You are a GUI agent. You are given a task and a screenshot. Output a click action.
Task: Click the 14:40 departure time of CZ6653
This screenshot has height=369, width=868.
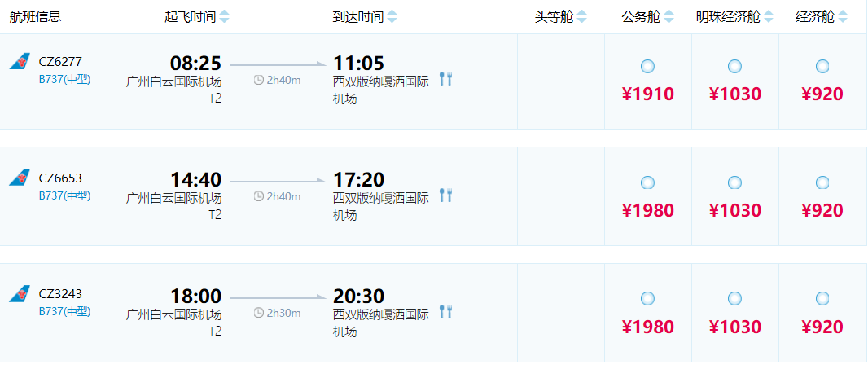pos(195,179)
